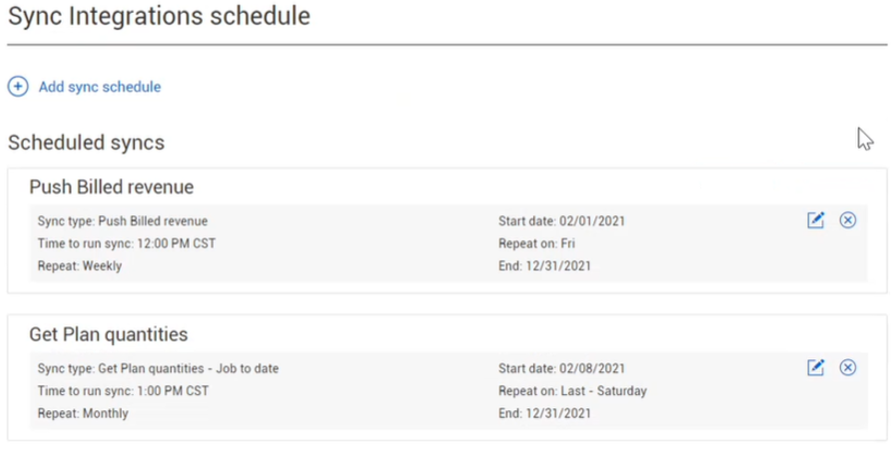Click the Start date 02/08/2021 text

click(561, 369)
